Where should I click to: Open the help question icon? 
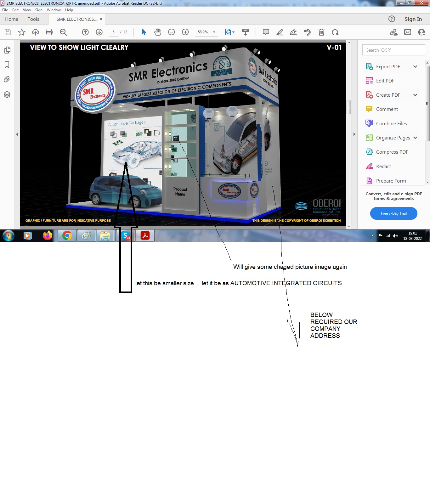coord(392,19)
